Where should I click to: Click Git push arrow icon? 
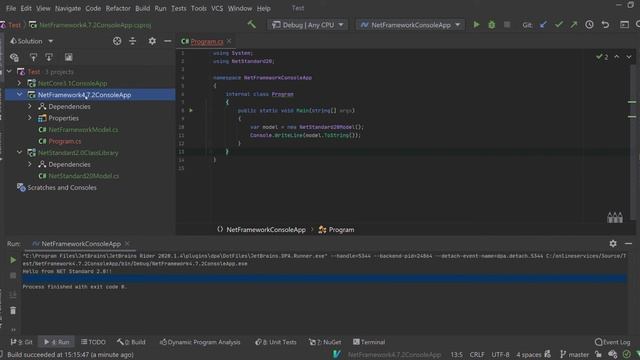pos(574,25)
